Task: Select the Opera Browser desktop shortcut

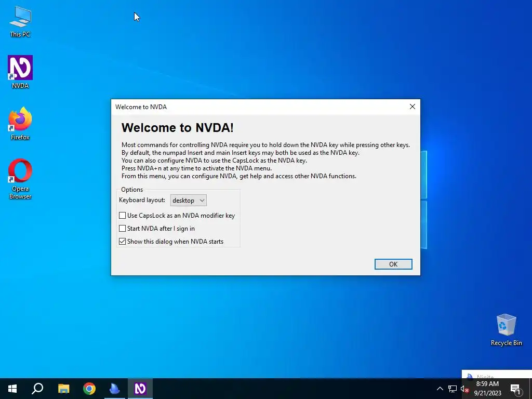Action: (20, 179)
